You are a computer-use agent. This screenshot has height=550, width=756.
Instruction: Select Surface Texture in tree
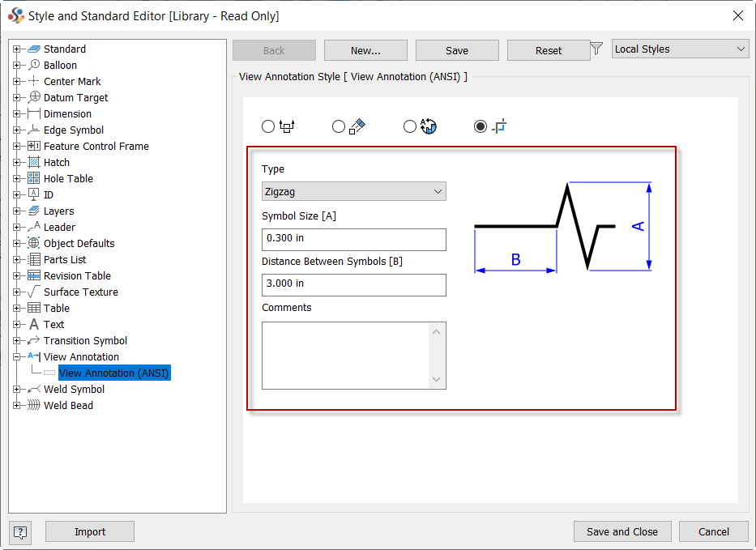coord(81,292)
